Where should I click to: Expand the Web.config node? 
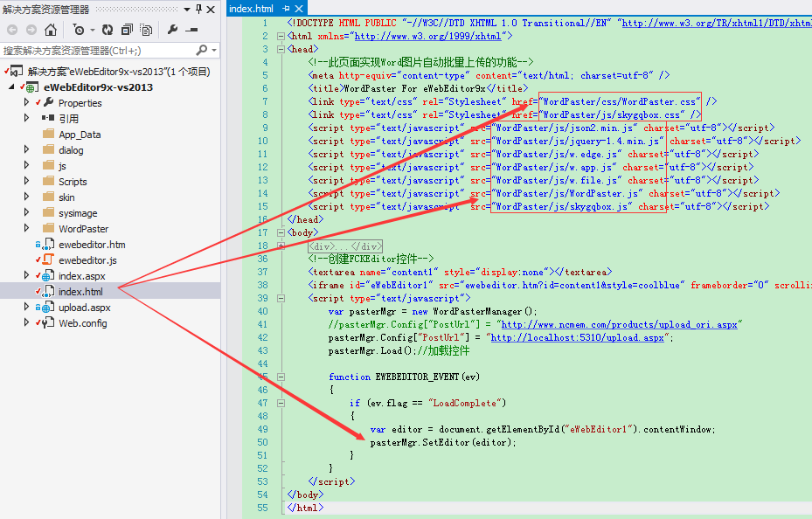(x=26, y=322)
